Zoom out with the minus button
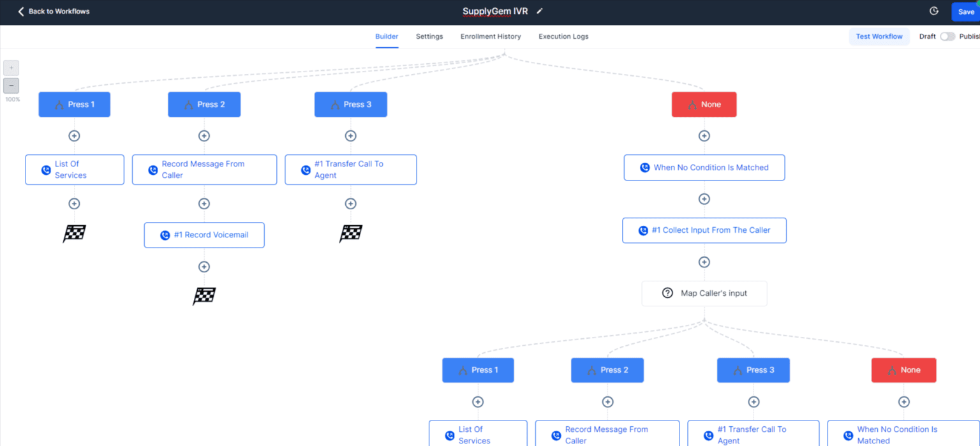Viewport: 980px width, 446px height. (x=11, y=85)
